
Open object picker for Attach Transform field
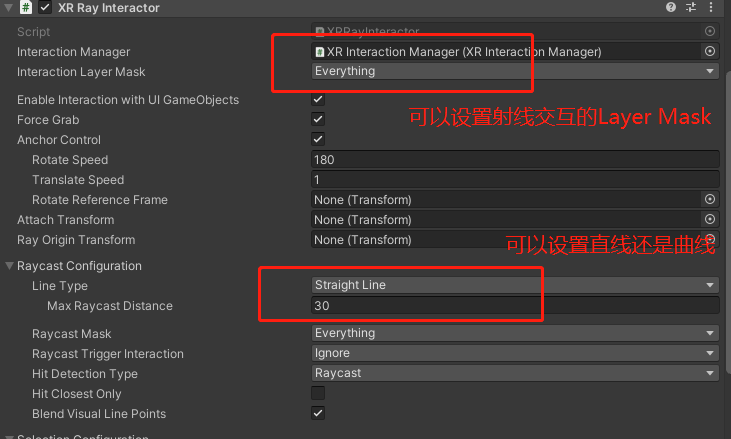pos(710,219)
